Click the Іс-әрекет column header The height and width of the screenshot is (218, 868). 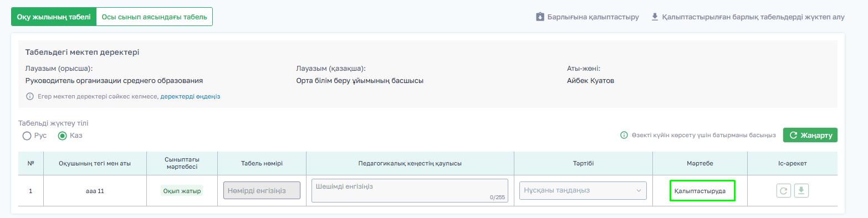click(793, 163)
